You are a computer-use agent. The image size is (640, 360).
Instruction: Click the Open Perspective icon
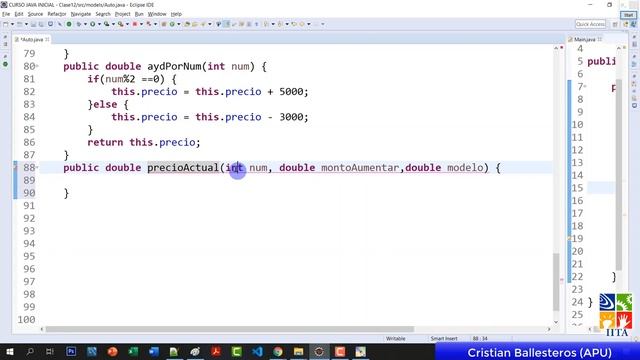[x=615, y=24]
